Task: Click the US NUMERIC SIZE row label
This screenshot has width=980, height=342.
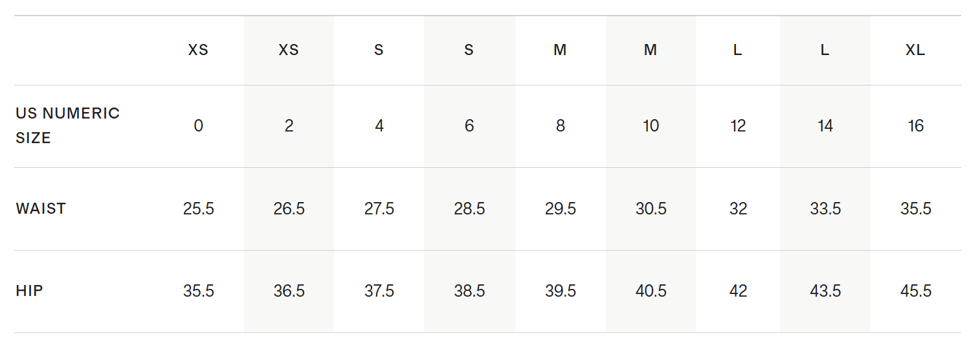Action: click(67, 126)
